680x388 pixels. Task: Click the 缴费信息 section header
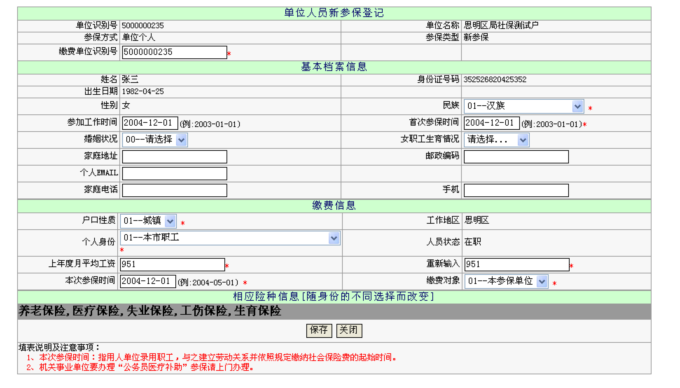pyautogui.click(x=334, y=205)
